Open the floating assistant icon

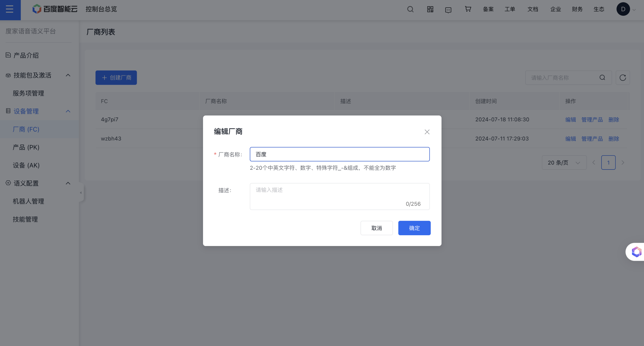(636, 252)
